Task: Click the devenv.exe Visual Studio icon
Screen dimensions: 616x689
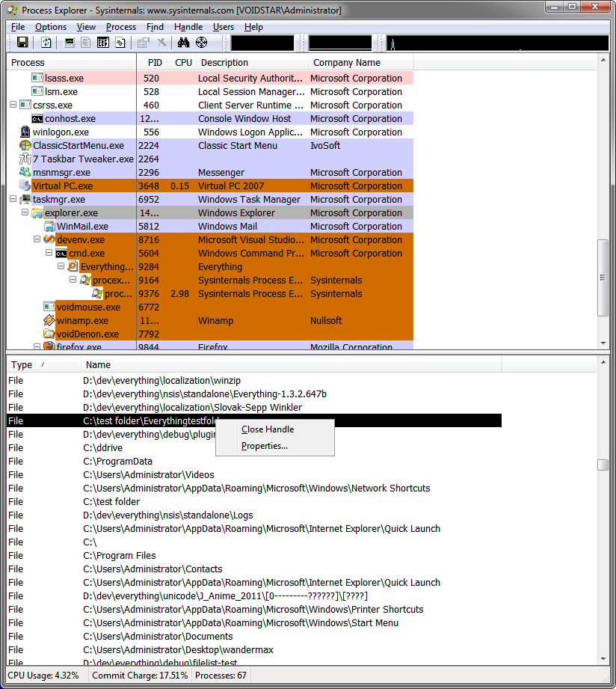Action: (x=49, y=239)
